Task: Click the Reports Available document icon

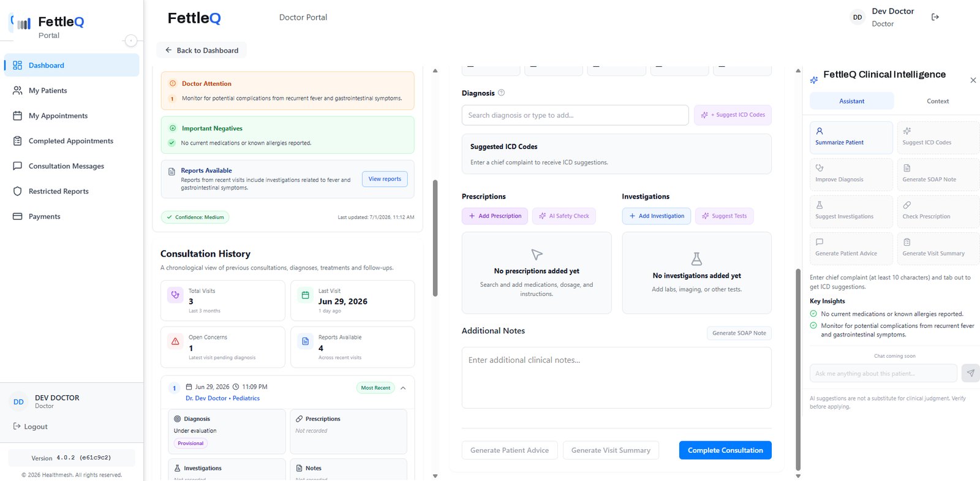Action: (305, 341)
